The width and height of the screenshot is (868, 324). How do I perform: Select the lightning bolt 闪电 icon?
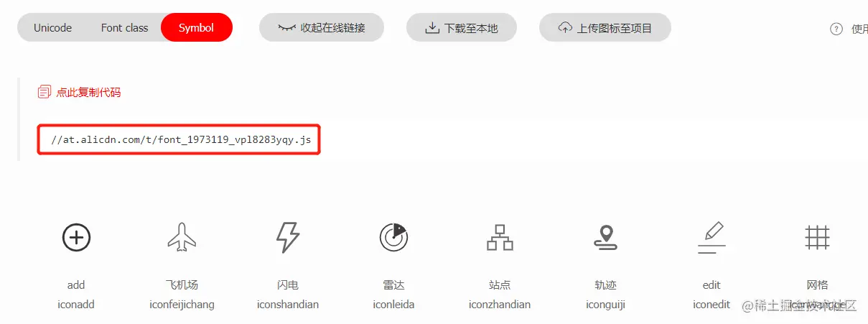(x=287, y=237)
